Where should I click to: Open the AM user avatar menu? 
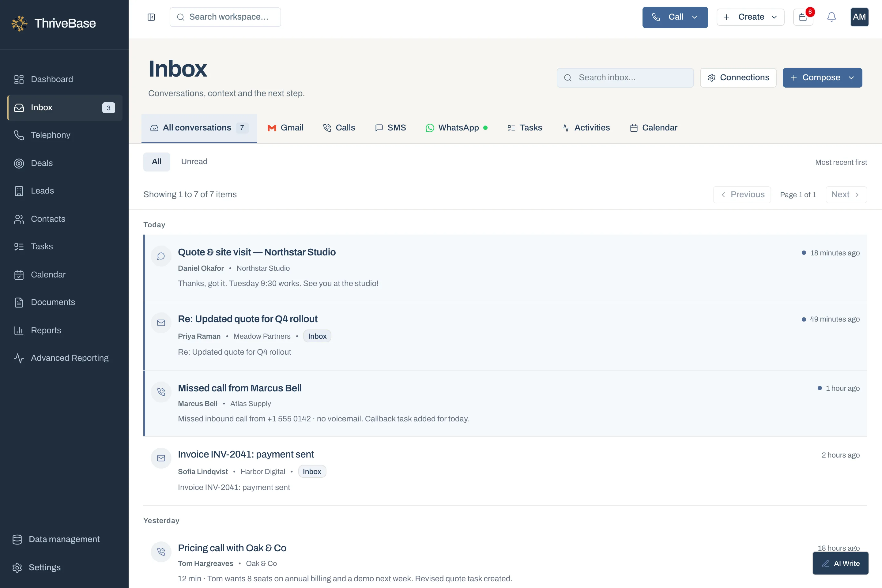pyautogui.click(x=859, y=17)
